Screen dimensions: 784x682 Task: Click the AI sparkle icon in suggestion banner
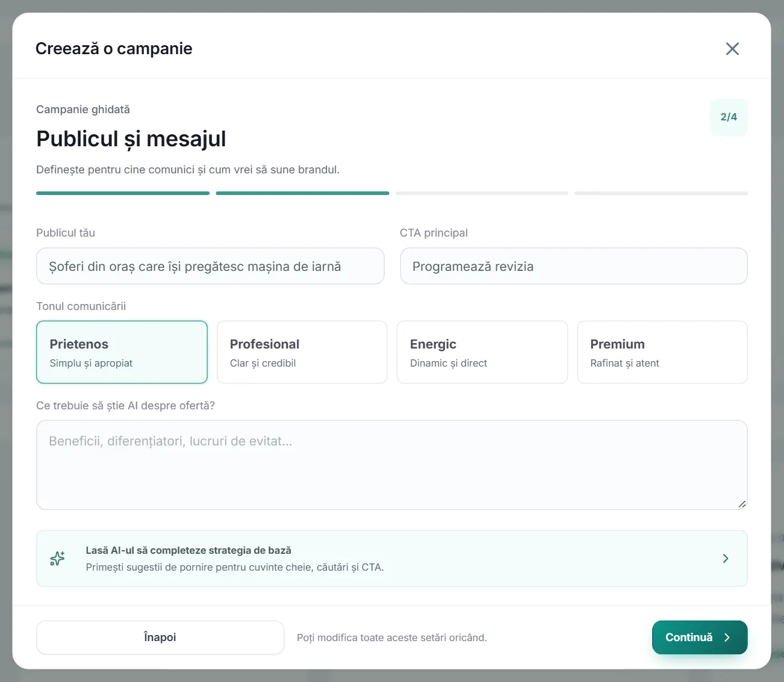coord(57,559)
